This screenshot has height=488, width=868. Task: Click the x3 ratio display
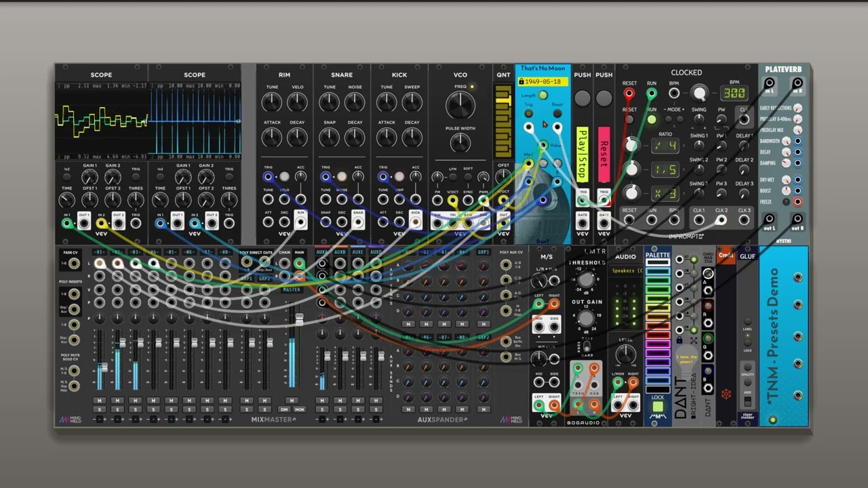(x=665, y=194)
